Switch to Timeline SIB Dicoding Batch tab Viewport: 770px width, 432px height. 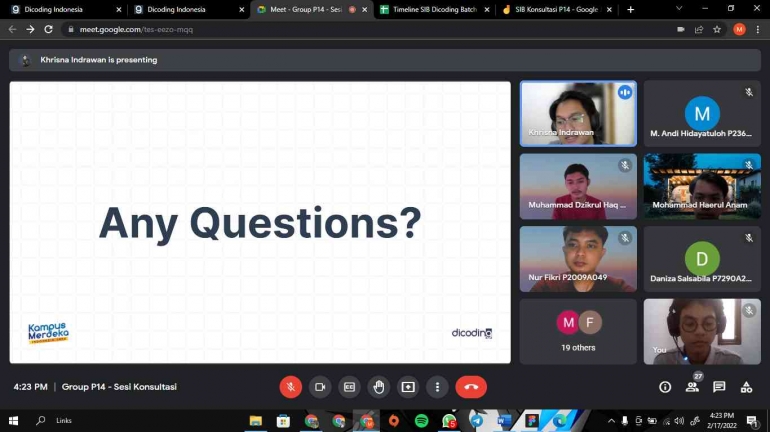434,9
